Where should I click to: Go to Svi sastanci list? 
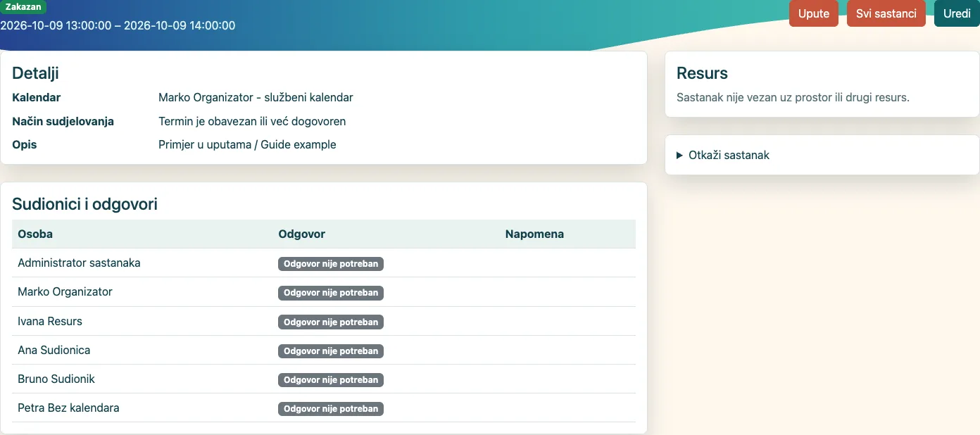pos(886,13)
